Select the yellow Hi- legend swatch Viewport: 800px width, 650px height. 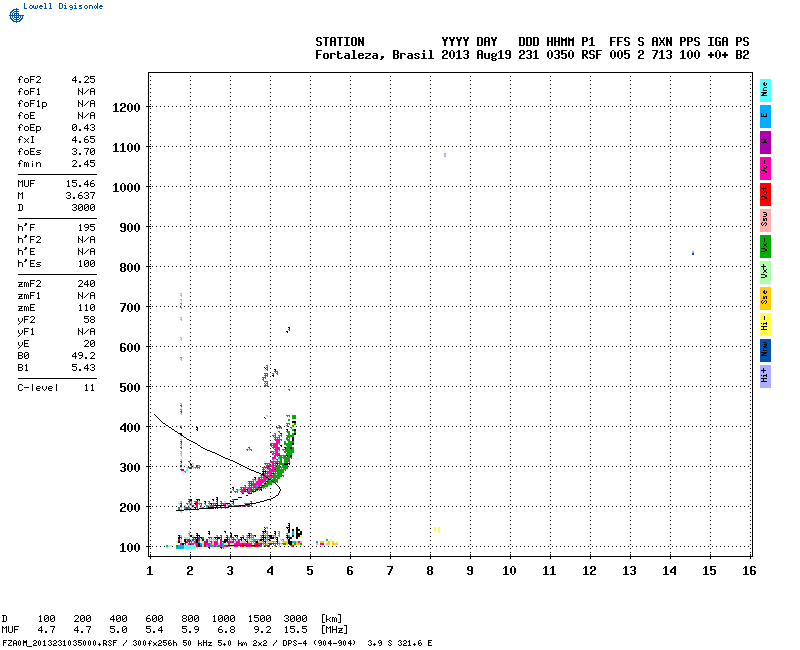pyautogui.click(x=765, y=324)
